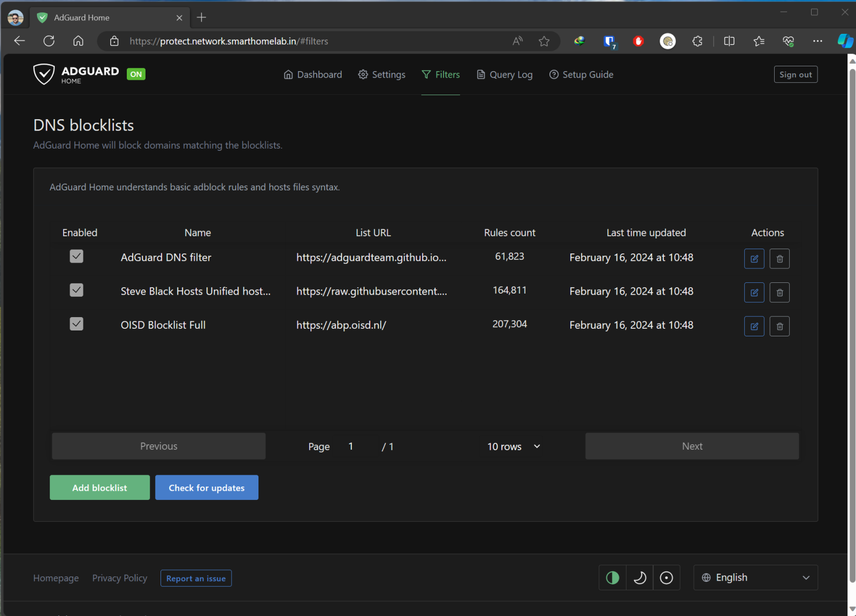Screen dimensions: 856x616
Task: Click the browser address bar URL
Action: pyautogui.click(x=229, y=41)
